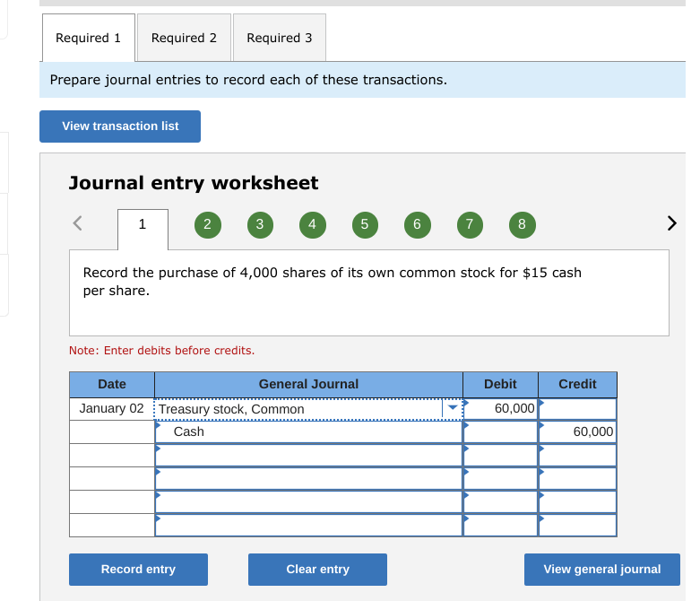Click the 'Enter debits before credits' note

click(x=161, y=351)
